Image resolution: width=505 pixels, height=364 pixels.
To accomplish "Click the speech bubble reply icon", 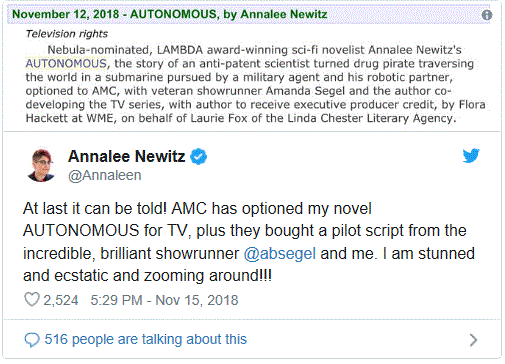I will pyautogui.click(x=32, y=340).
